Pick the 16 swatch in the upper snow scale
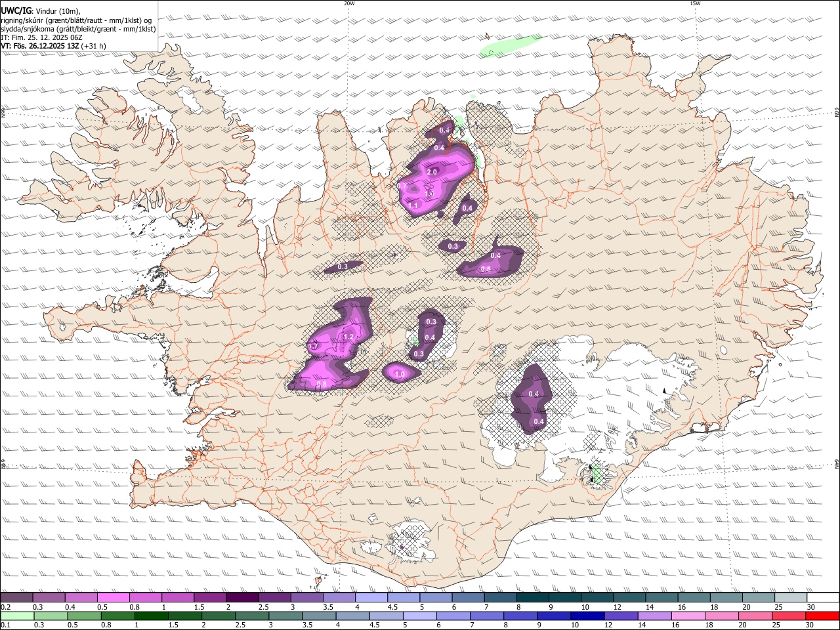 point(694,597)
